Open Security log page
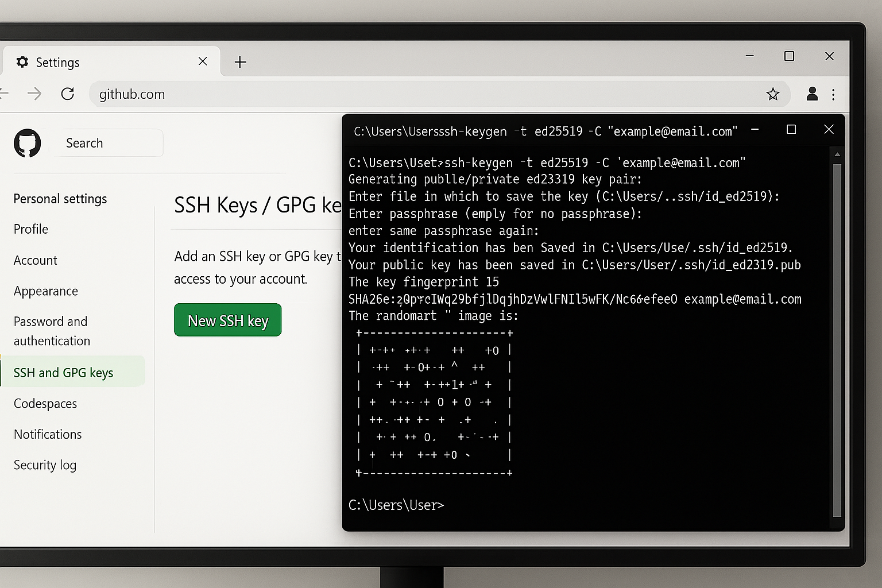Image resolution: width=882 pixels, height=588 pixels. pyautogui.click(x=45, y=465)
